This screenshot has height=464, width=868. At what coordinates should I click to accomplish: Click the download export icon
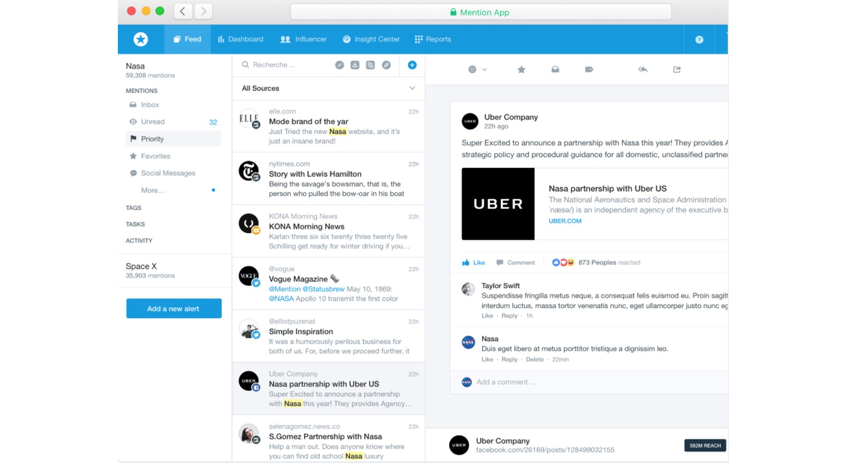coord(355,65)
